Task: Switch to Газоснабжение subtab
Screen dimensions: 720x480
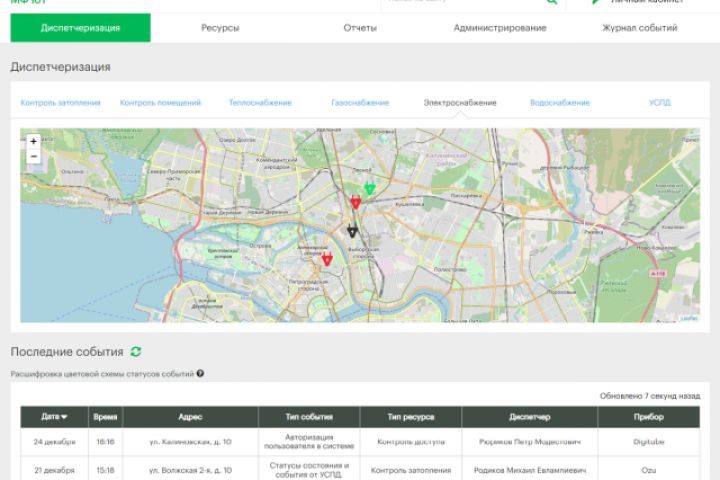Action: (x=360, y=102)
